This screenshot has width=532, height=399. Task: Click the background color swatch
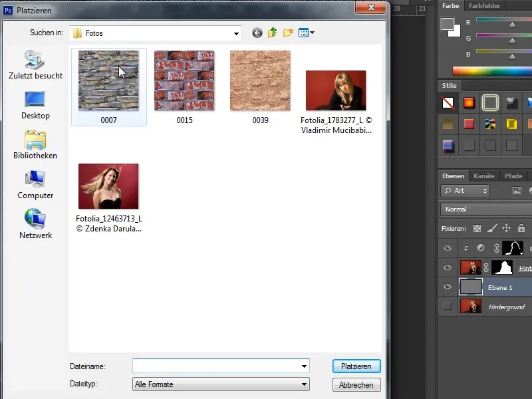click(x=456, y=32)
